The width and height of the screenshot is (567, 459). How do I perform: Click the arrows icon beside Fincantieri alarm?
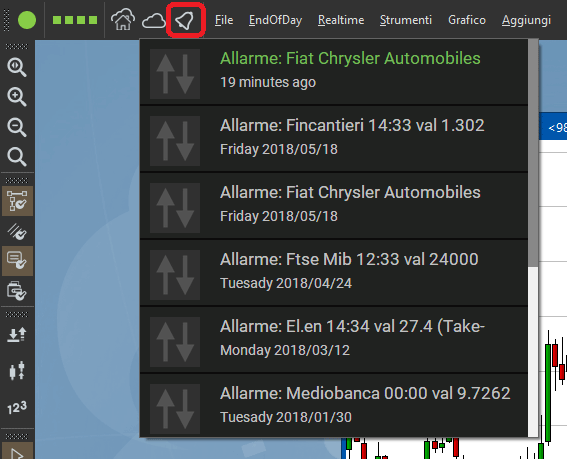[x=175, y=141]
